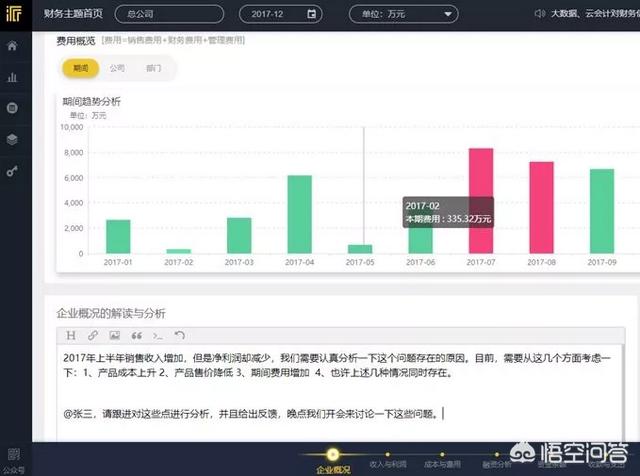
Task: Select the 期间 toggle pill
Action: click(x=80, y=68)
